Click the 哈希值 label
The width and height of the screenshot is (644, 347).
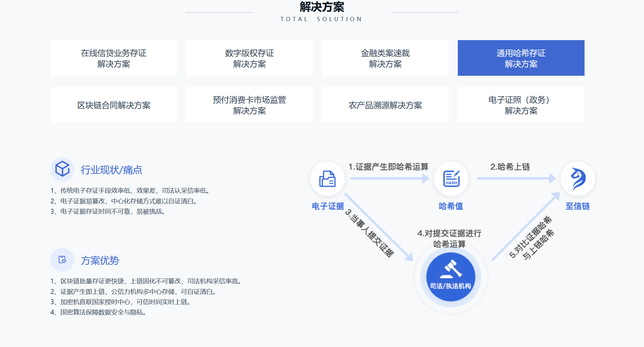(451, 206)
